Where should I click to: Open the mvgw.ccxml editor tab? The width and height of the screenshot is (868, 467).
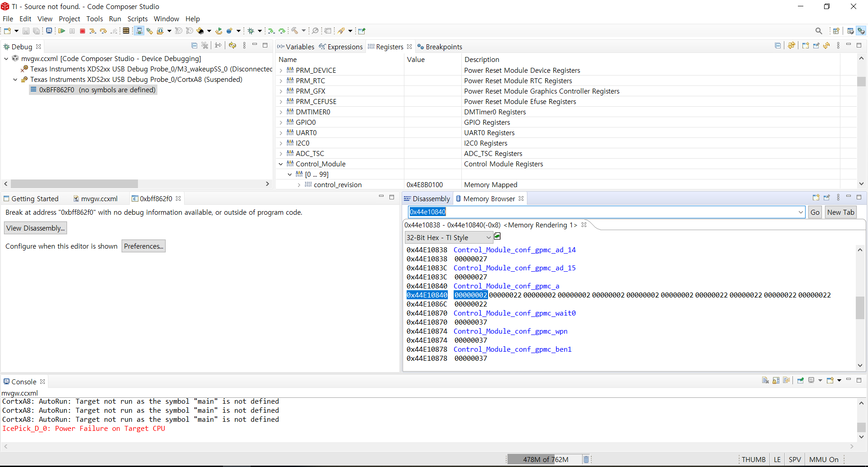tap(95, 198)
